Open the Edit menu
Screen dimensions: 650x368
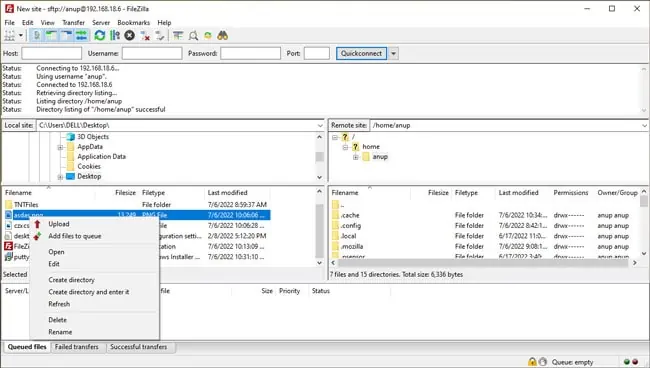click(27, 22)
